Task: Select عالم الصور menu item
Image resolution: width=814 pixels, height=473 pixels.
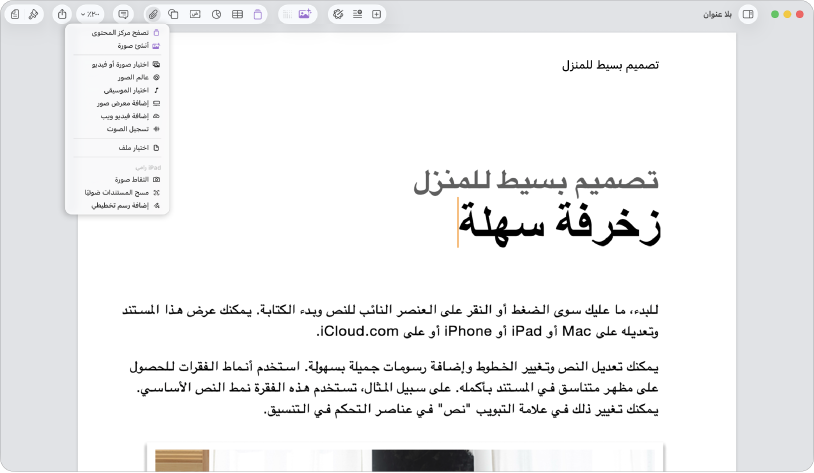Action: tap(117, 77)
